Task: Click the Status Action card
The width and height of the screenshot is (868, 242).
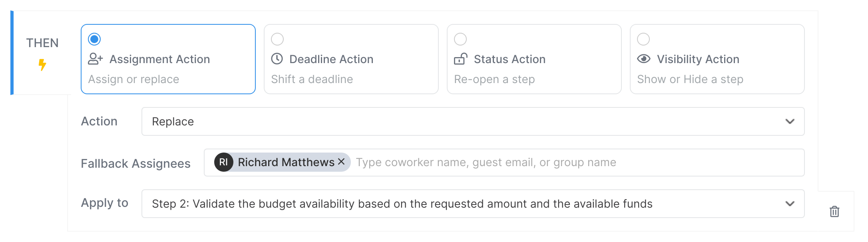Action: [534, 60]
